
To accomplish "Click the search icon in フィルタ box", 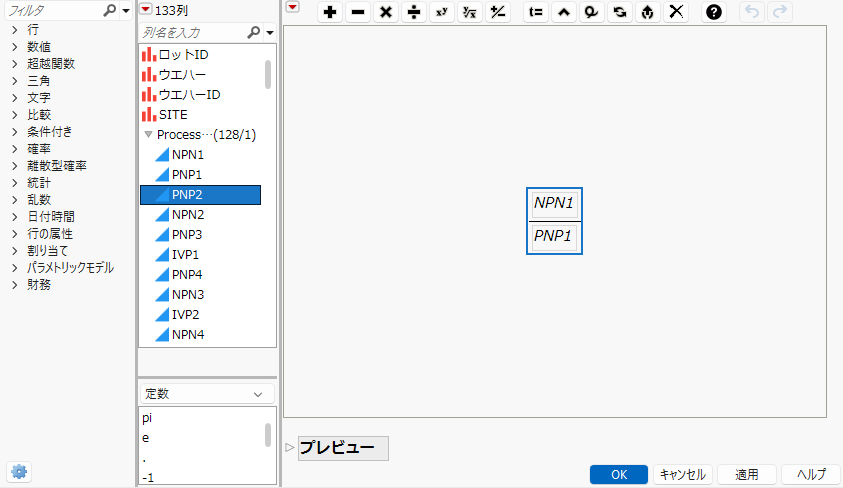I will pyautogui.click(x=109, y=10).
